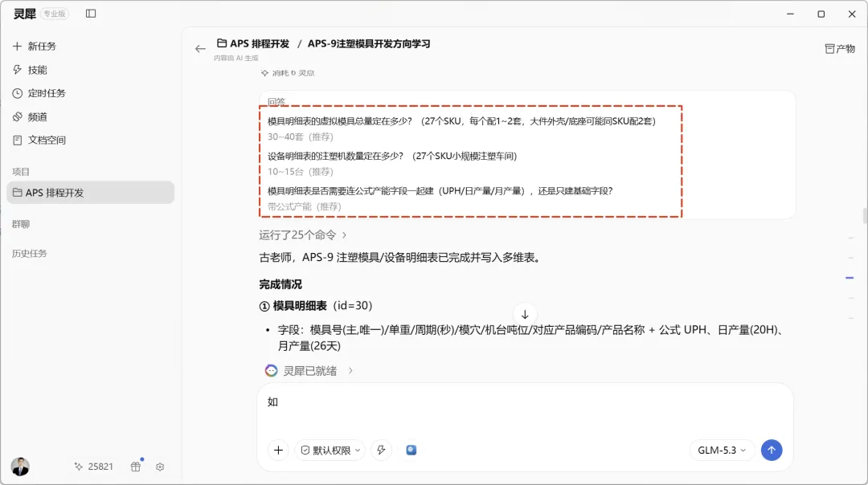Open the 频道 channels section
The width and height of the screenshot is (868, 485).
(x=30, y=116)
